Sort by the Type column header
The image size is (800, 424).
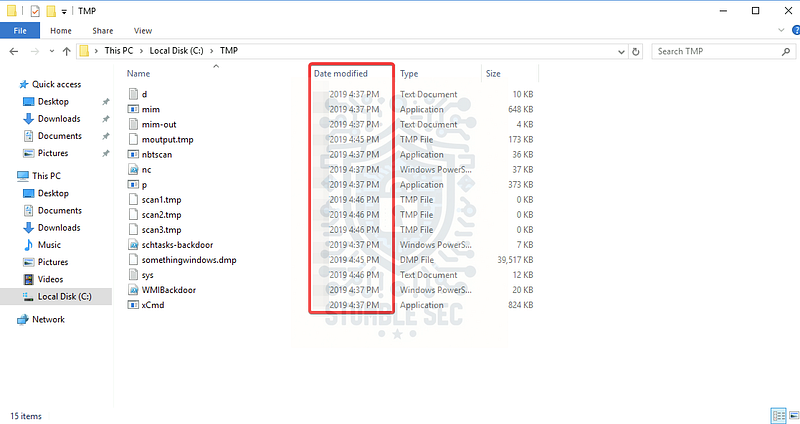(409, 73)
